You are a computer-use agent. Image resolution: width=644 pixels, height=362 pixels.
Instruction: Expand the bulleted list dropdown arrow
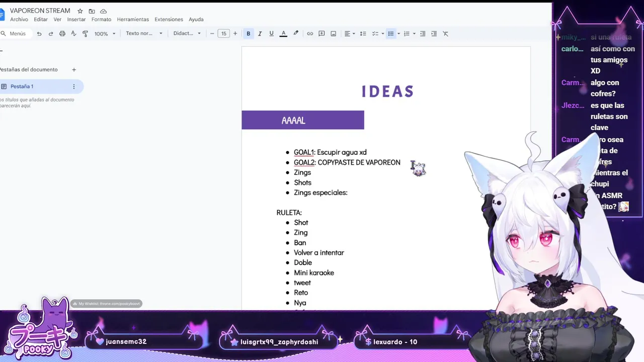[x=398, y=34]
